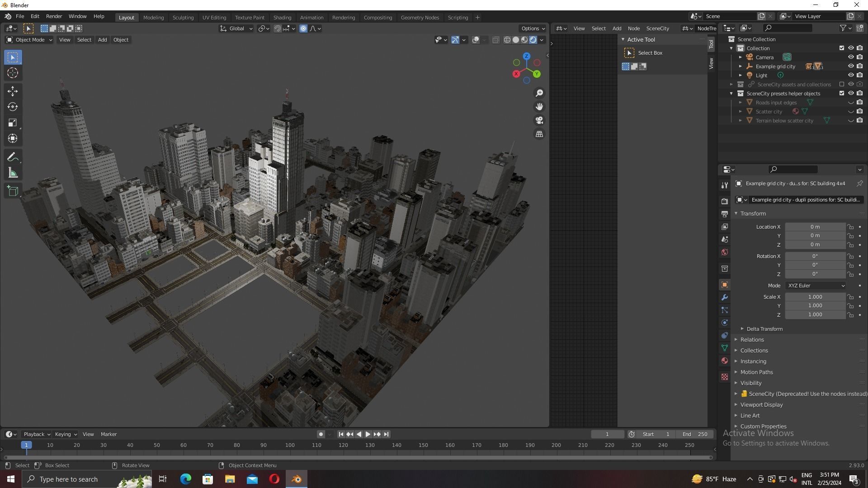Expand the Visibility panel

tap(750, 383)
